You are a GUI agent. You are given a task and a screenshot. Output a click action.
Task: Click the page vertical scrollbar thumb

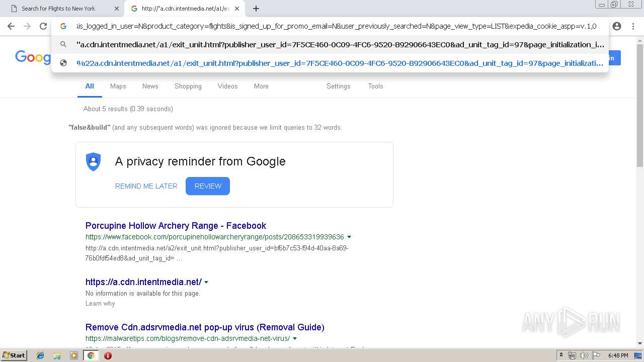tap(640, 106)
